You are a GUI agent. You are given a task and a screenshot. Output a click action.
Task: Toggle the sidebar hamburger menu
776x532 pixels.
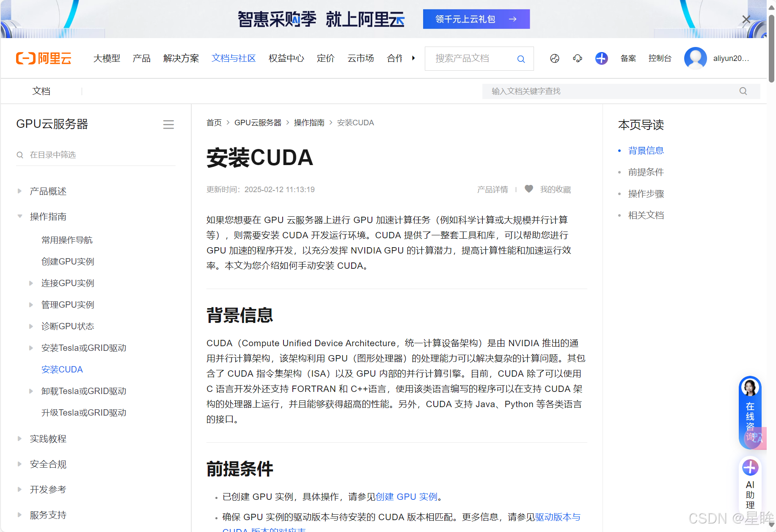click(168, 124)
